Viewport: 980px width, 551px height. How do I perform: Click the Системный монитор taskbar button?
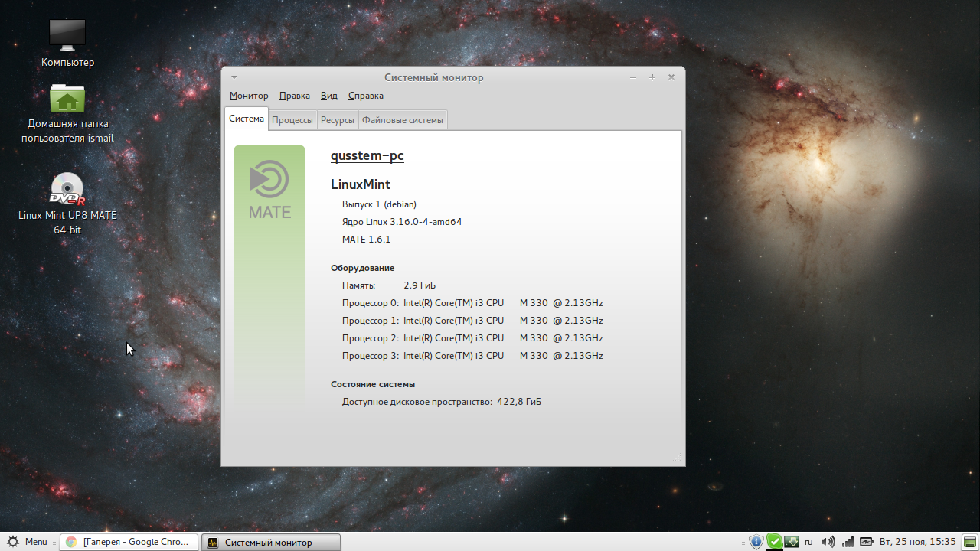pyautogui.click(x=271, y=542)
